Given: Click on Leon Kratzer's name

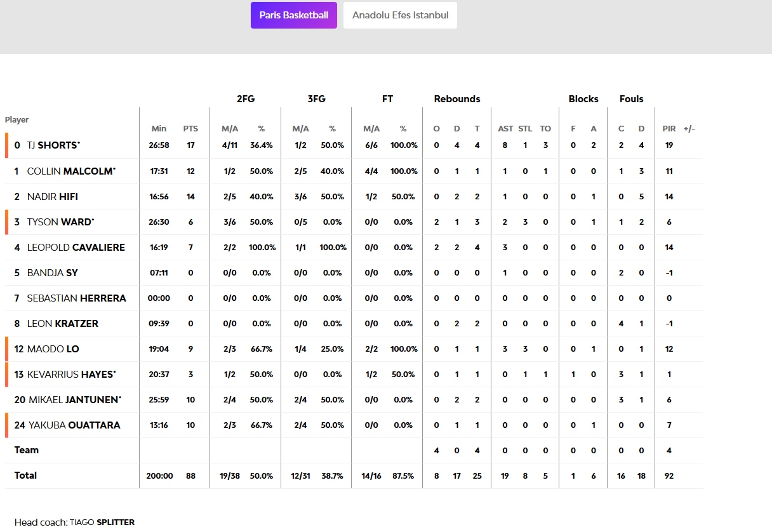Looking at the screenshot, I should click(x=62, y=324).
